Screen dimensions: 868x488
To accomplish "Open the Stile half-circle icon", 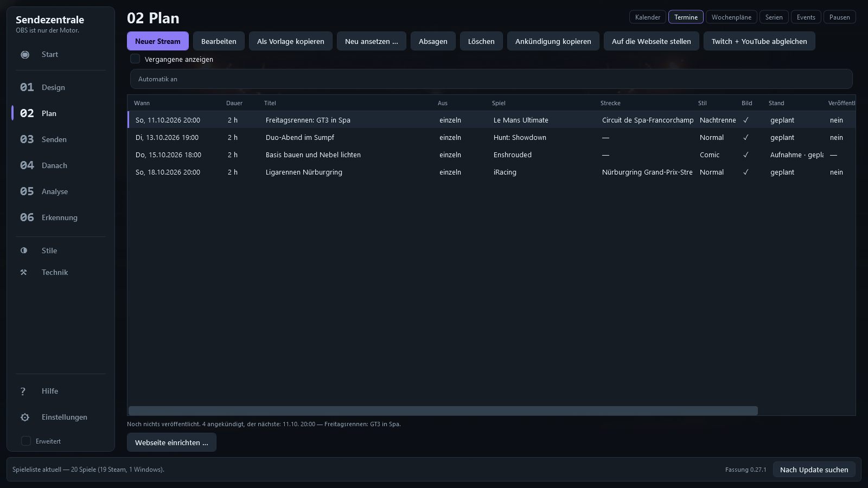I will click(x=24, y=251).
